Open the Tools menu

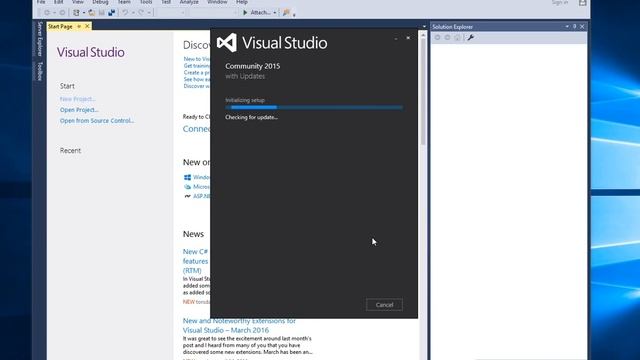point(146,2)
